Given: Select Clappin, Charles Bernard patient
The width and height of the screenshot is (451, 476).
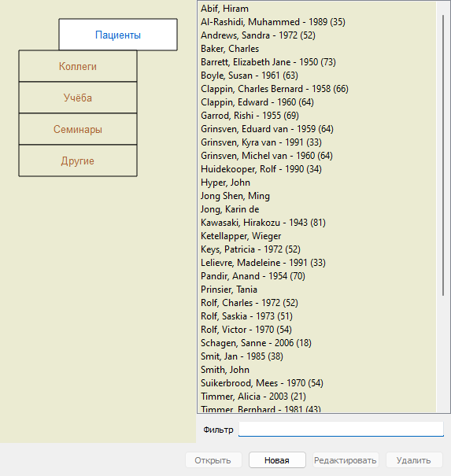Looking at the screenshot, I should pos(318,89).
